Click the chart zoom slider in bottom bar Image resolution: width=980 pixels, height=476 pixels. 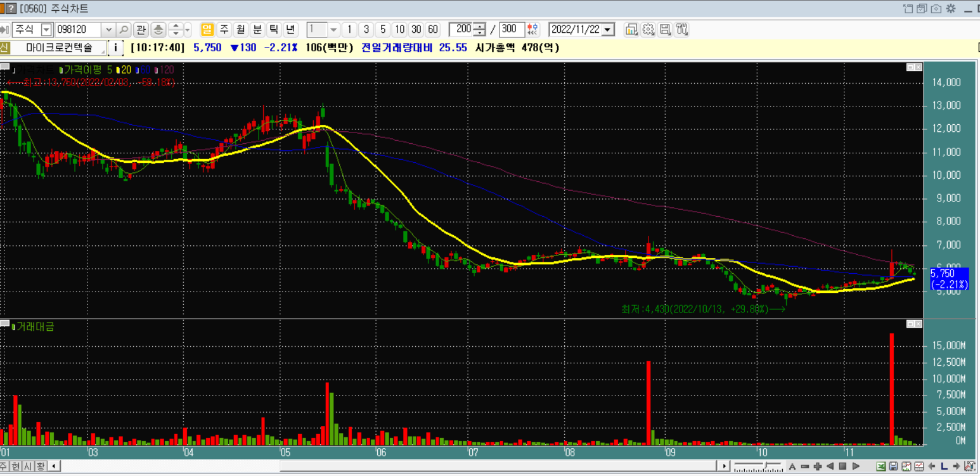pos(758,466)
